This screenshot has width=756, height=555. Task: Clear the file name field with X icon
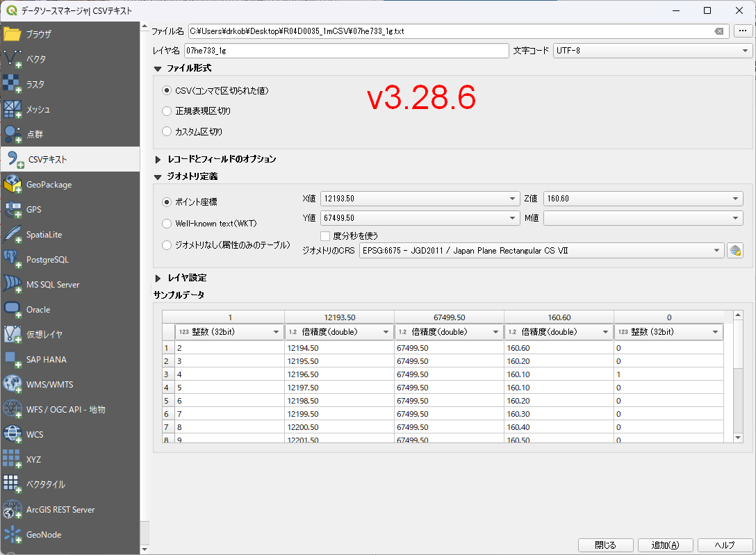point(719,31)
